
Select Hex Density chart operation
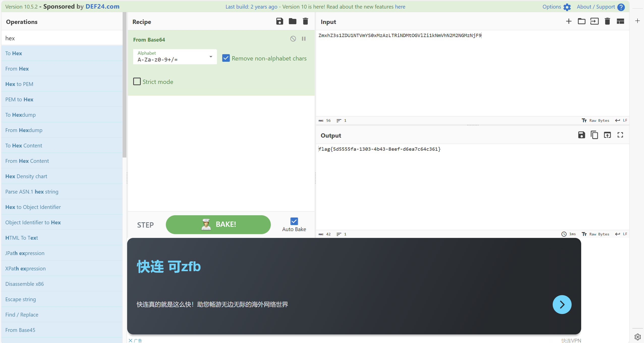tap(62, 176)
